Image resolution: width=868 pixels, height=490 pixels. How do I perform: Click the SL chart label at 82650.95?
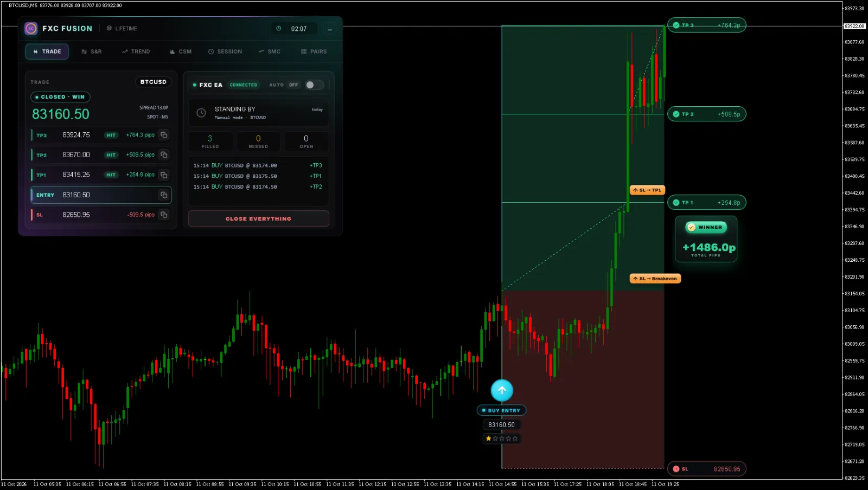coord(706,469)
